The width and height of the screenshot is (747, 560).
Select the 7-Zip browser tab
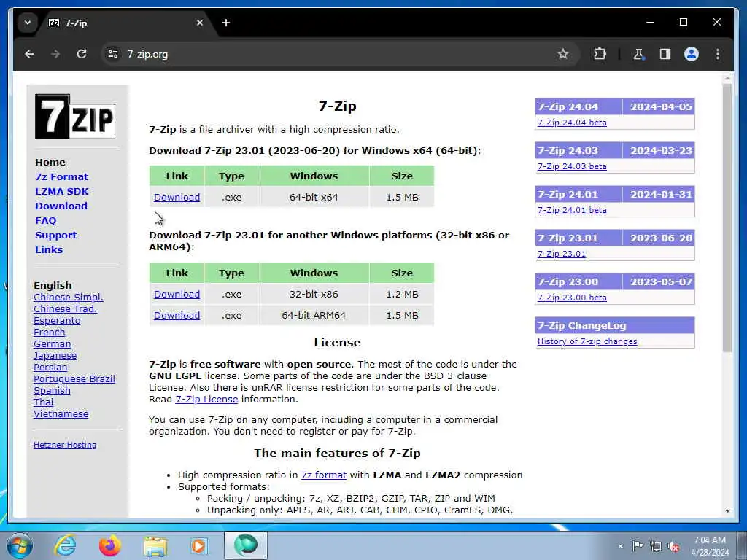[125, 23]
